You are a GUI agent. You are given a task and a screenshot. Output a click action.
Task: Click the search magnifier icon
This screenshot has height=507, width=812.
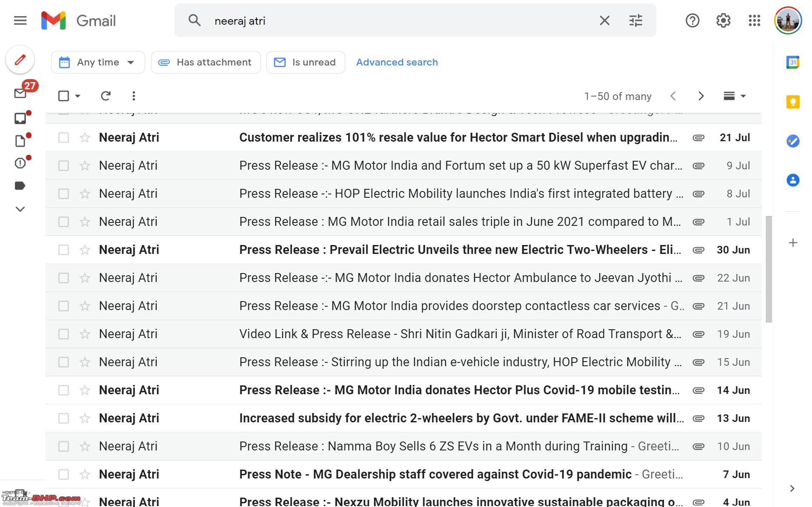point(194,20)
